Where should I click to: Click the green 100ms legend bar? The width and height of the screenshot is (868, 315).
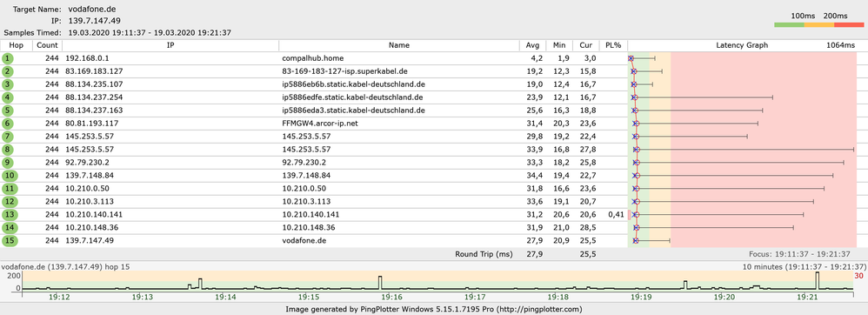tap(789, 25)
